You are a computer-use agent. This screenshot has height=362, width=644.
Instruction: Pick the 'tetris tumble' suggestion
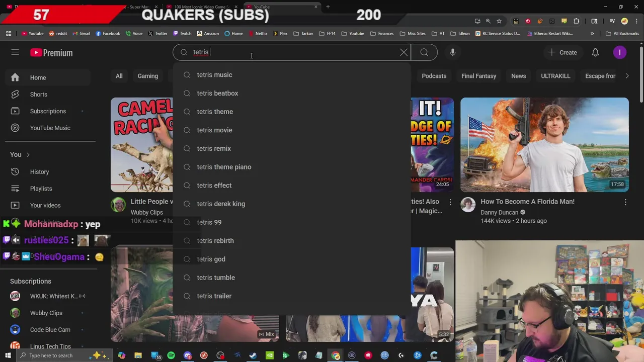click(x=292, y=278)
